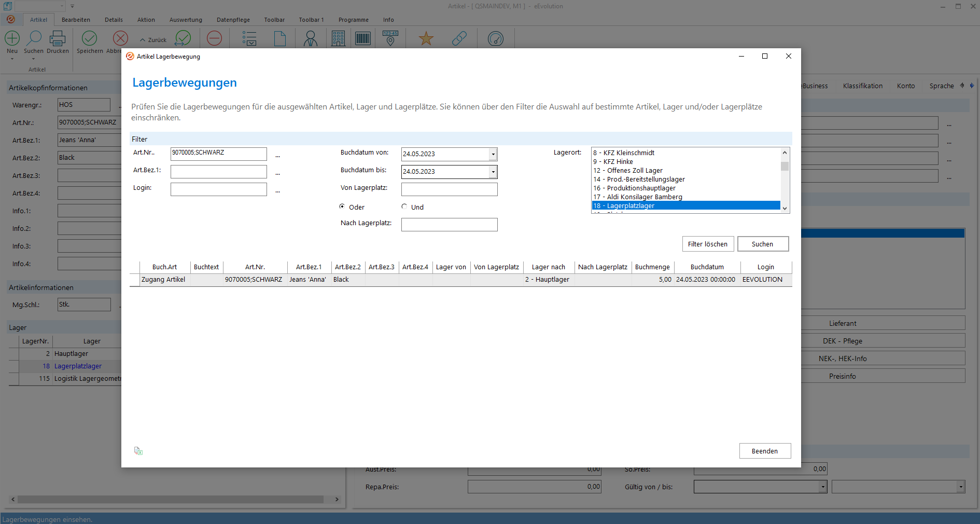This screenshot has width=980, height=524.
Task: Open the Art.Nr. lookup ellipsis button
Action: (x=278, y=156)
